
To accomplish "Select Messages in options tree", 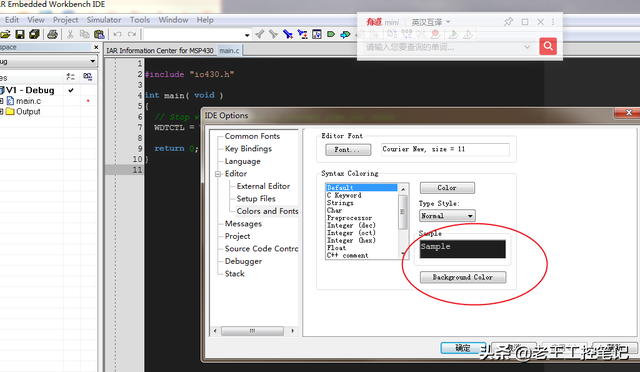I will tap(243, 224).
